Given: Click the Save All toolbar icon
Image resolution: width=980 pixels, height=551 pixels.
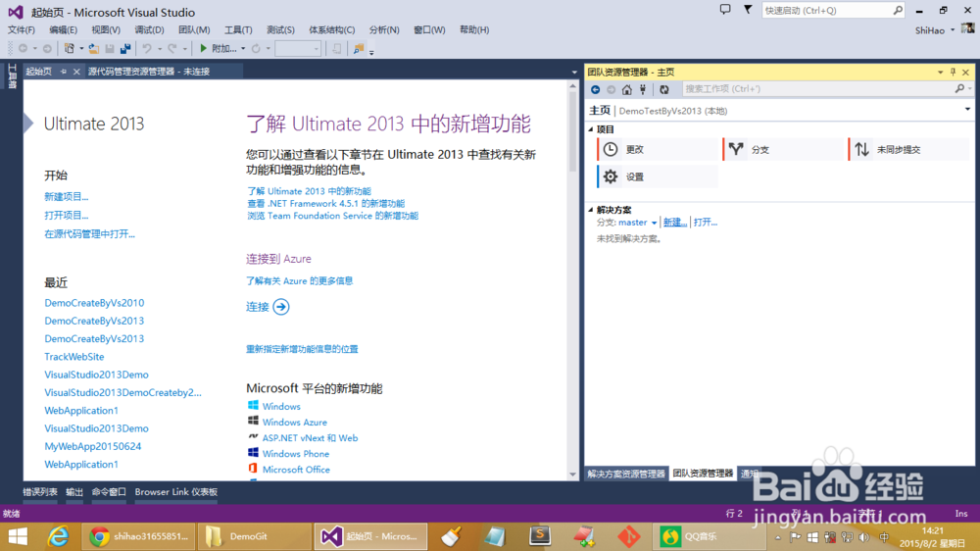Looking at the screenshot, I should (x=125, y=48).
